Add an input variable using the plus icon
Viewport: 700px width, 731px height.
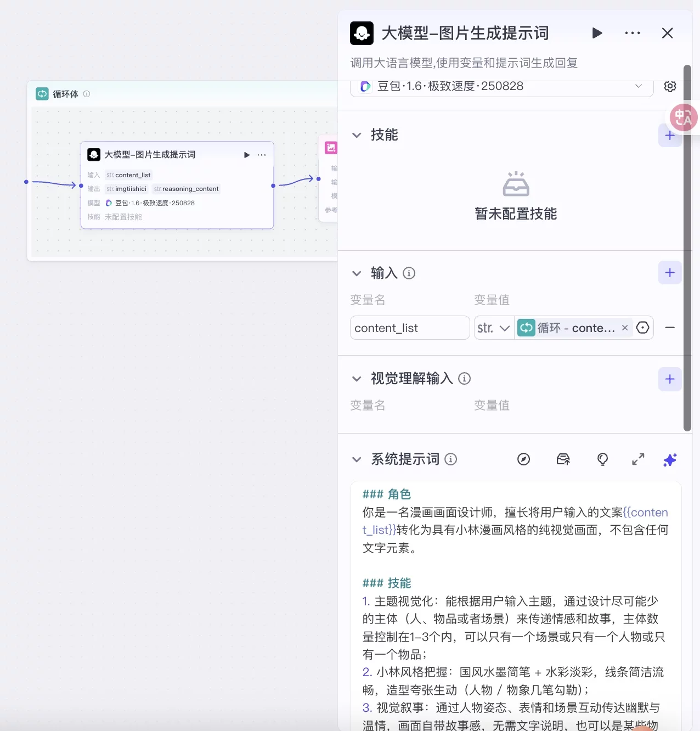click(670, 272)
